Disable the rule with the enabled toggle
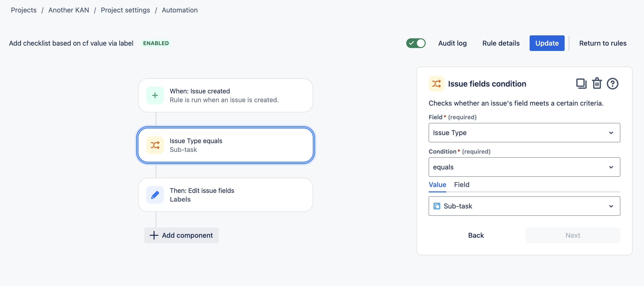The image size is (644, 286). click(416, 43)
